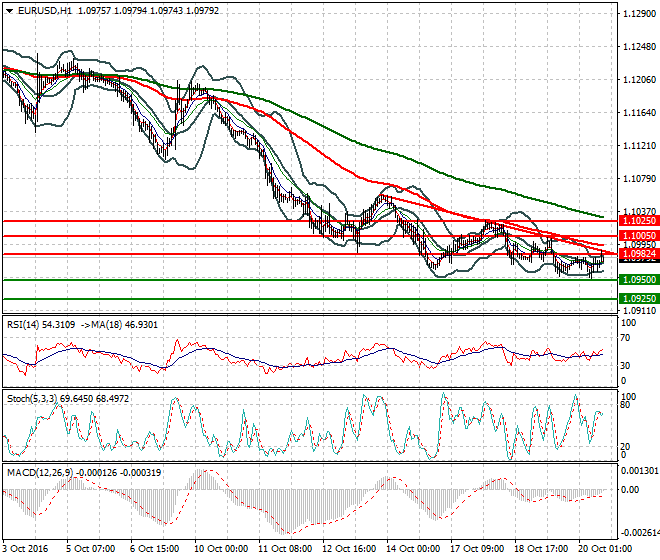Click the 3 Oct 2016 date marker

(24, 549)
